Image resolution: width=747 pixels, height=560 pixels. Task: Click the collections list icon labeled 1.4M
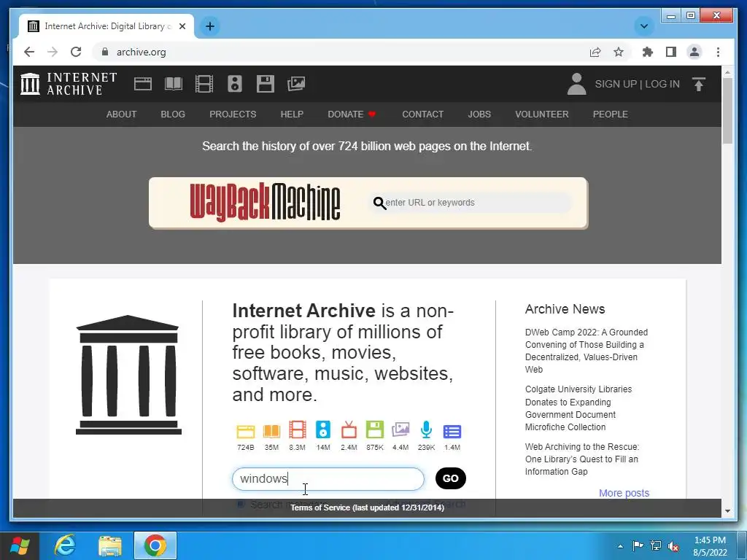click(452, 432)
